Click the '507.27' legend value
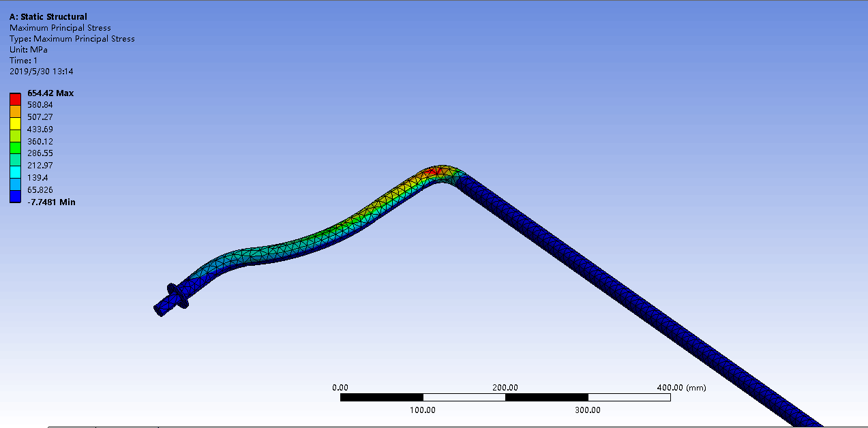 [x=40, y=117]
